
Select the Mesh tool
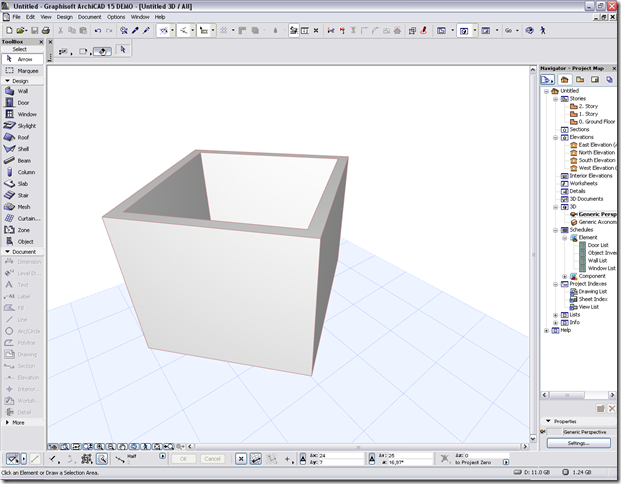coord(23,207)
